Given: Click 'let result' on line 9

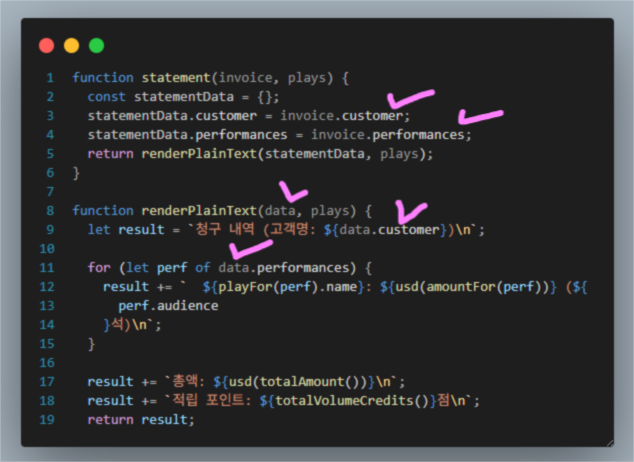Looking at the screenshot, I should (x=126, y=230).
